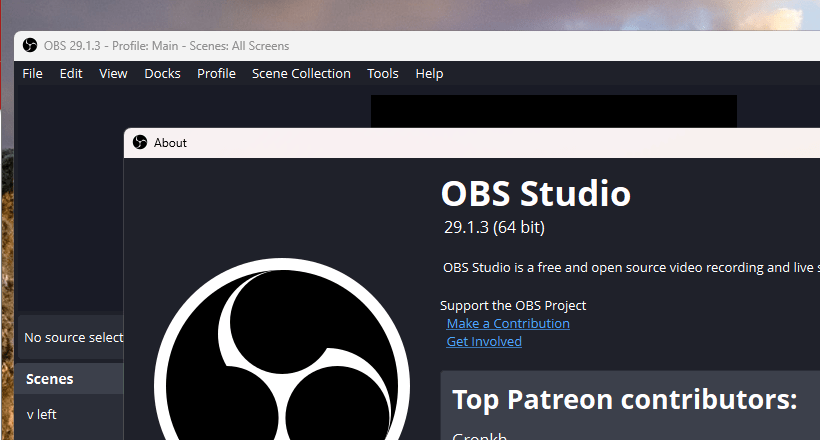820x440 pixels.
Task: Click the black preview canvas in OBS window
Action: 554,111
